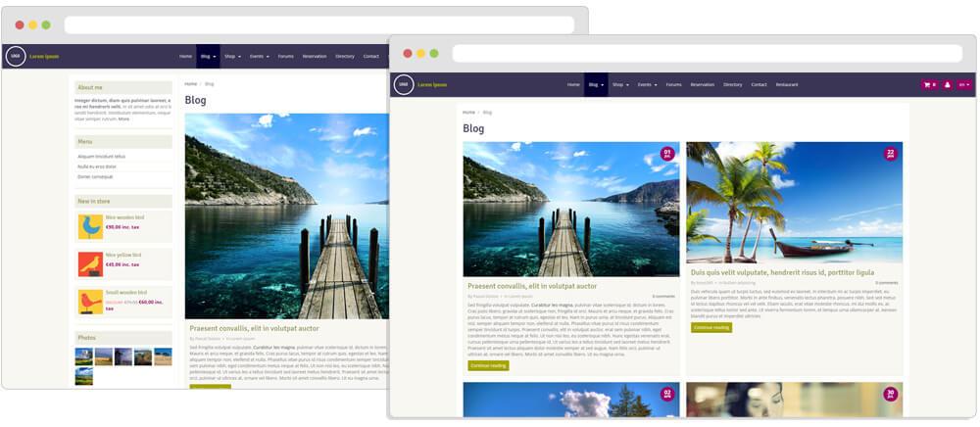The image size is (980, 427).
Task: Open 'Donec consequat' sidebar menu item
Action: (x=96, y=176)
